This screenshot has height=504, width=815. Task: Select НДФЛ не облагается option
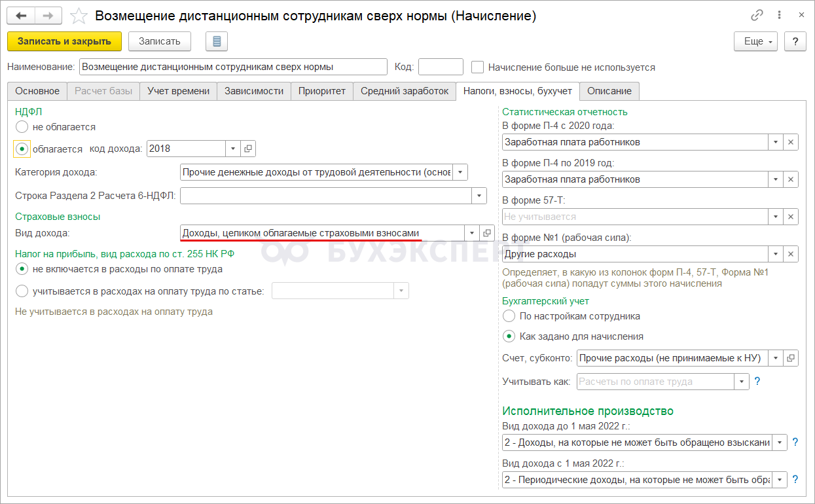tap(22, 127)
